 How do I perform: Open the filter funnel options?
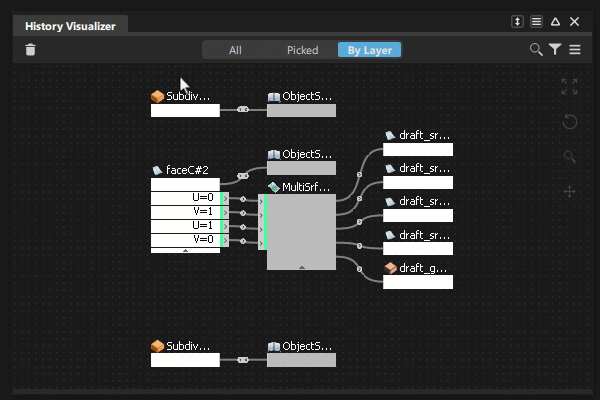coord(555,49)
